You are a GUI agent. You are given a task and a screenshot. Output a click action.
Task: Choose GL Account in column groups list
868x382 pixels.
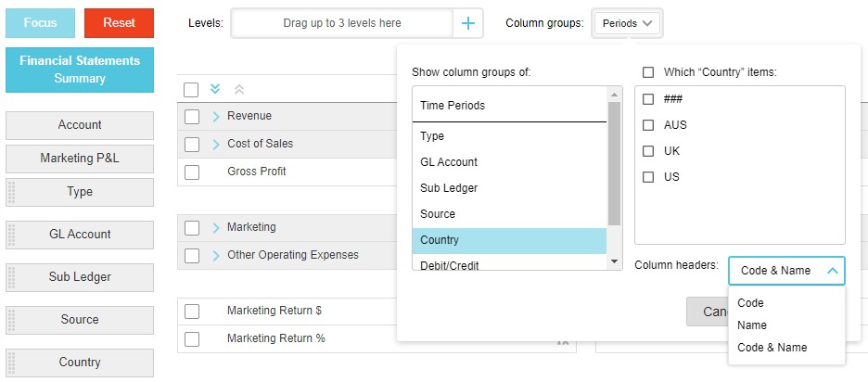[x=449, y=162]
